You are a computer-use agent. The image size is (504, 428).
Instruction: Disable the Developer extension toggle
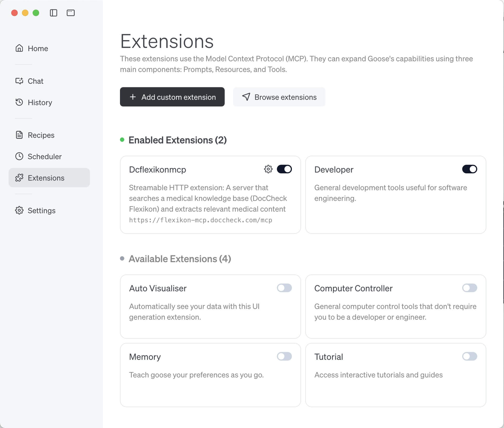click(x=470, y=169)
